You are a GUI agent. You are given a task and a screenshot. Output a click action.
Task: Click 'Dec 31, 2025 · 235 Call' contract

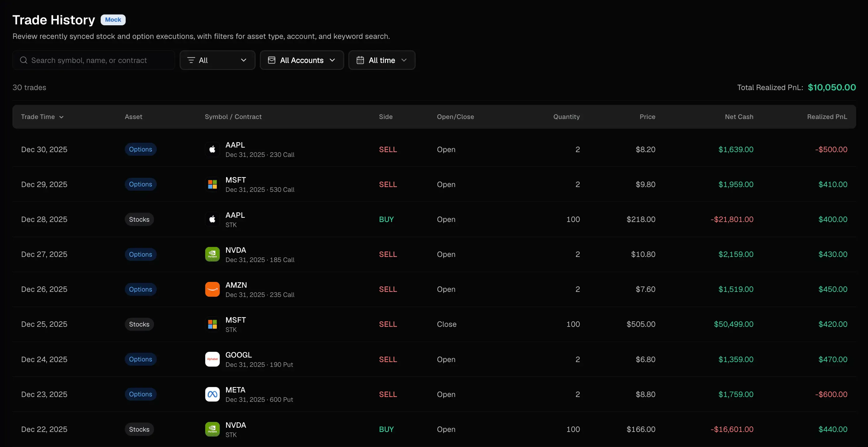tap(260, 295)
